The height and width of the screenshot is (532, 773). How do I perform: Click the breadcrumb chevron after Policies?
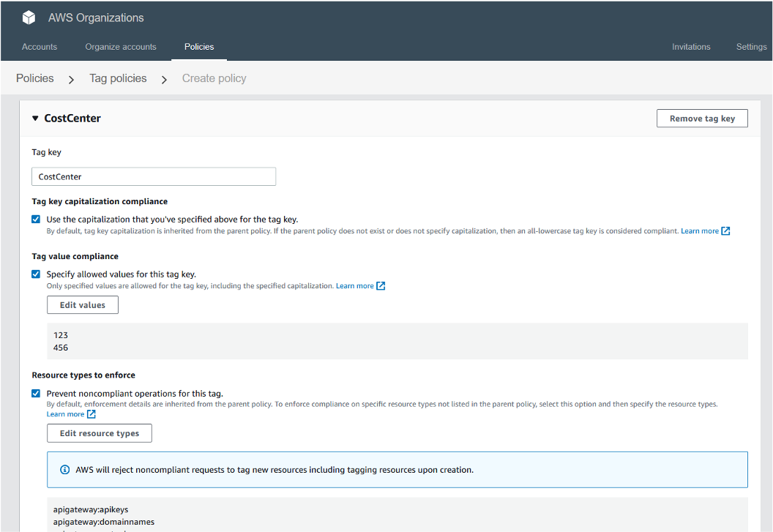click(x=72, y=79)
